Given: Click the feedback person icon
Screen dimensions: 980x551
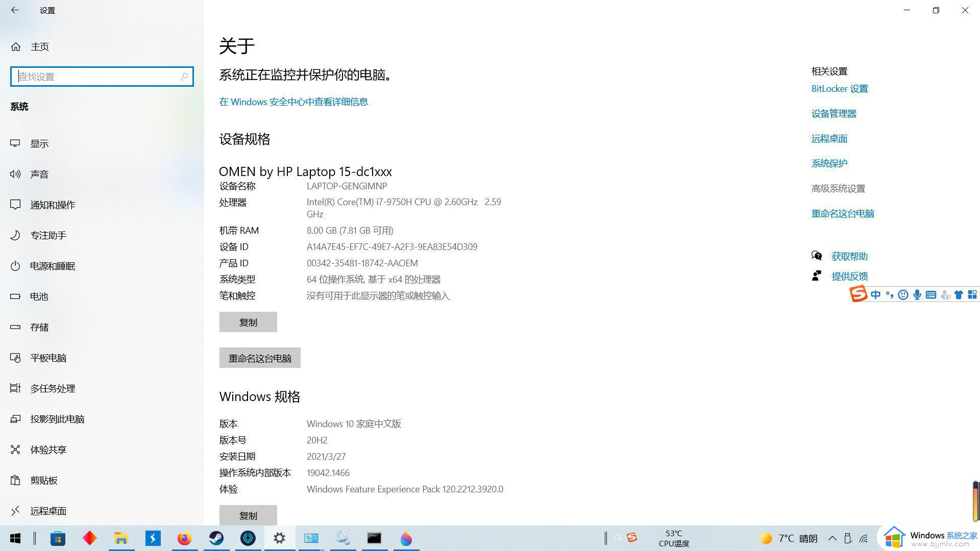Looking at the screenshot, I should coord(817,276).
